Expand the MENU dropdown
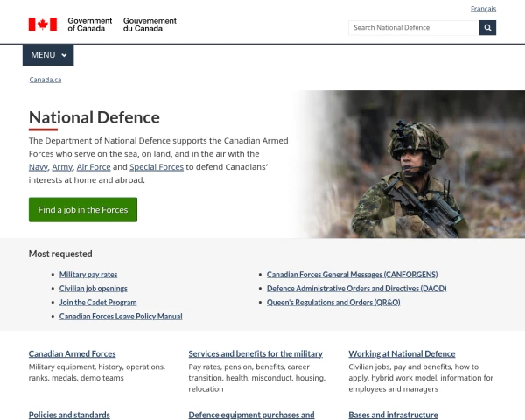The image size is (525, 420). tap(48, 55)
